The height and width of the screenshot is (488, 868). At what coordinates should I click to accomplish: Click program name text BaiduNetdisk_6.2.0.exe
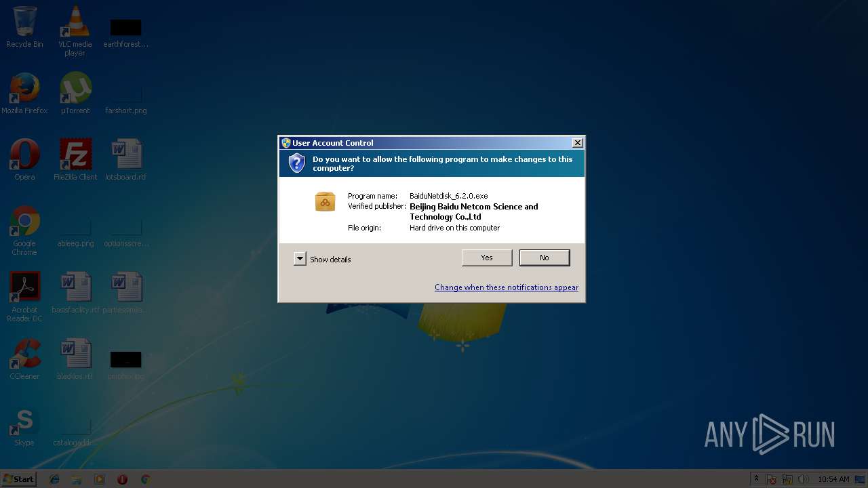tap(449, 196)
